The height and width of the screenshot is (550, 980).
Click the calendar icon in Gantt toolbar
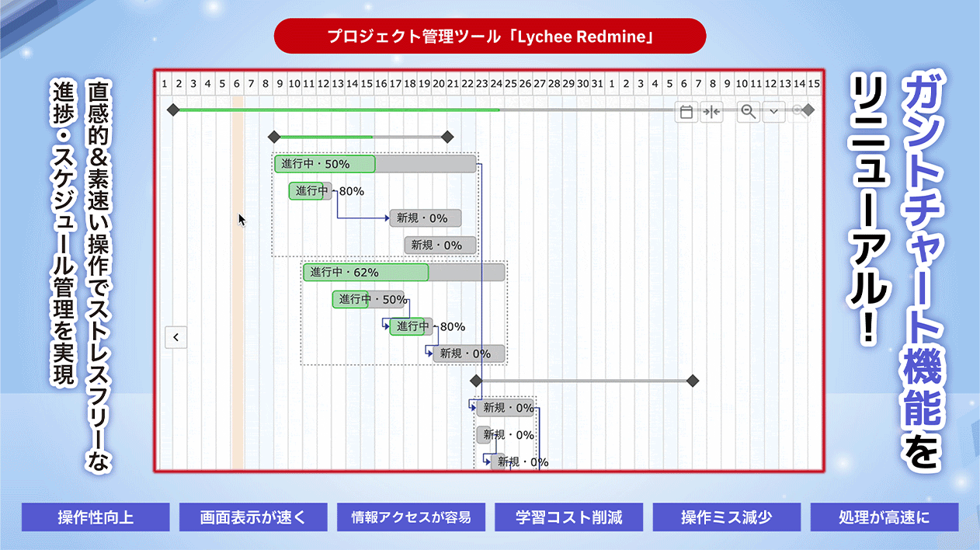[686, 112]
